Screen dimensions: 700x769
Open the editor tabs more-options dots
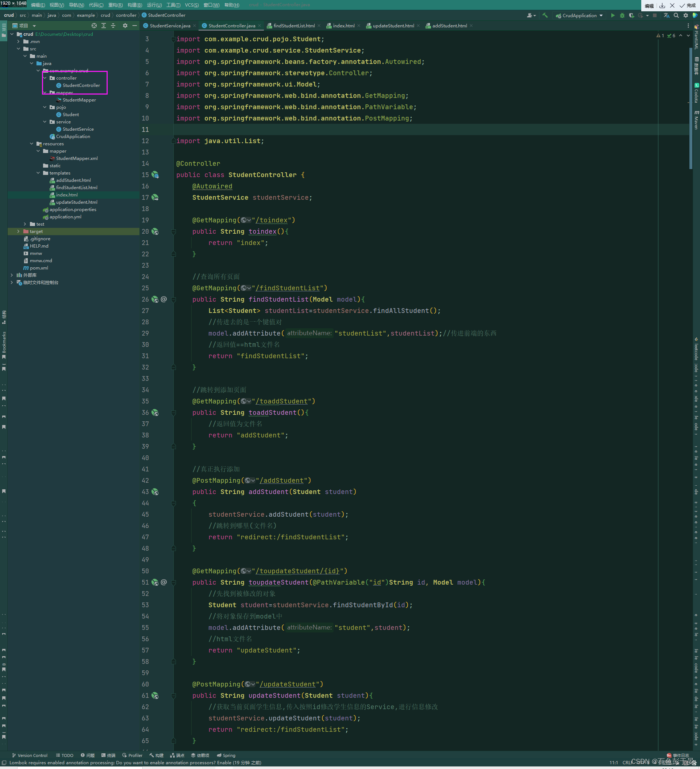pos(688,26)
